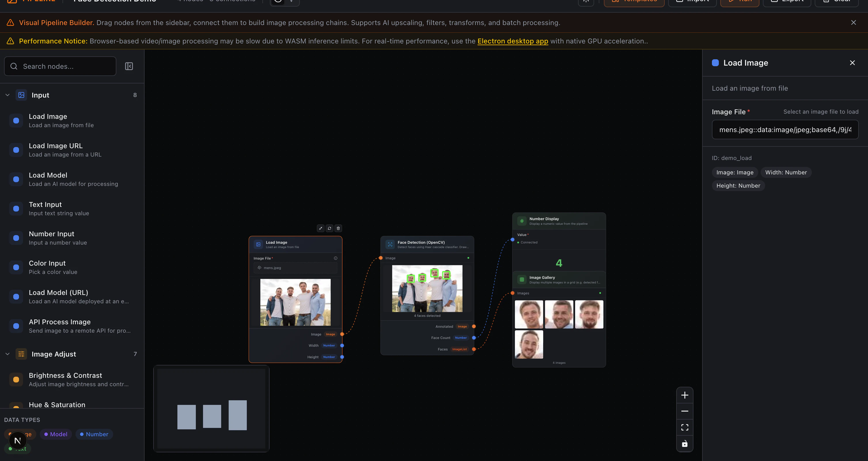The image size is (868, 461).
Task: Click the Face Detection node icon
Action: coord(390,245)
